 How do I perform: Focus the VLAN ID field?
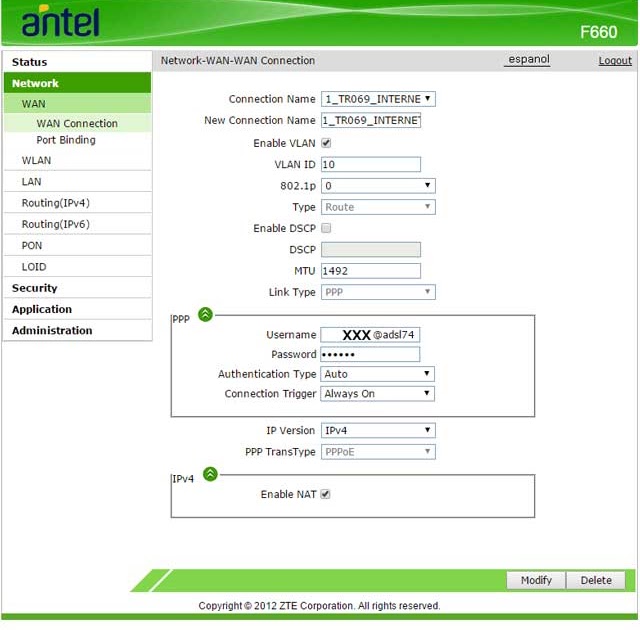coord(371,164)
